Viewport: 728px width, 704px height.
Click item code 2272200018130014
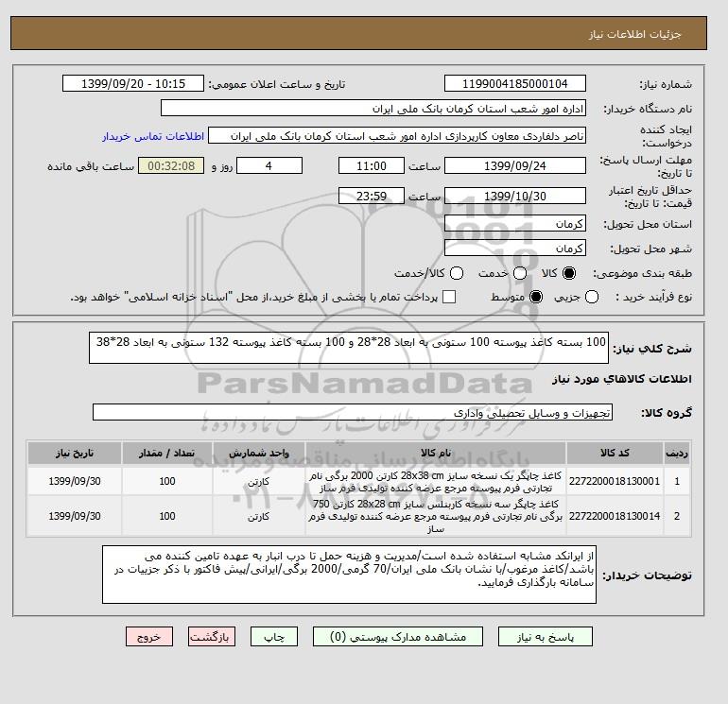pyautogui.click(x=615, y=516)
